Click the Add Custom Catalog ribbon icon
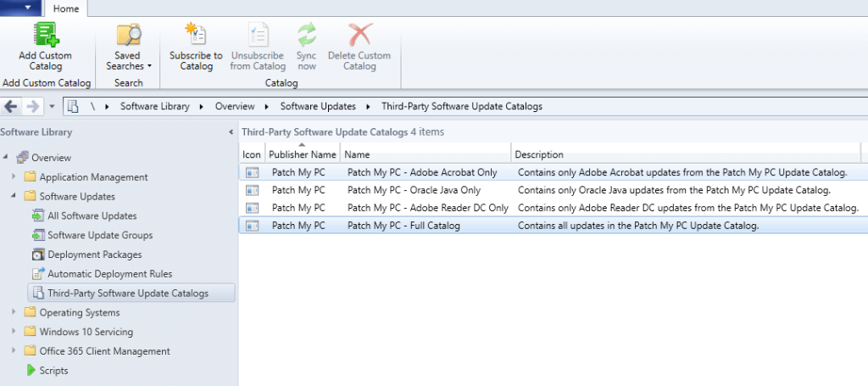Image resolution: width=868 pixels, height=386 pixels. pyautogui.click(x=46, y=35)
